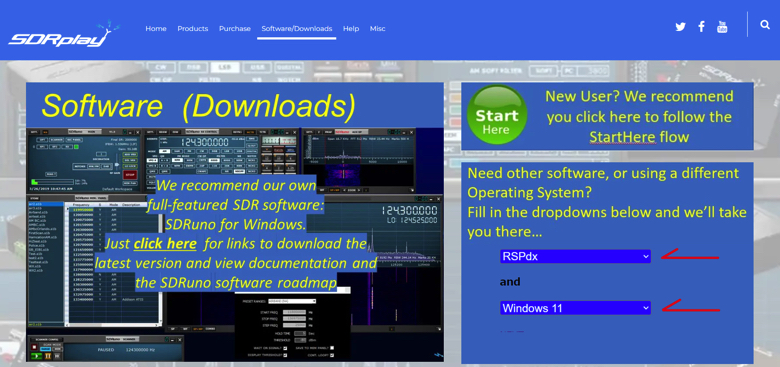Expand the Preset Ranges dropdown
The width and height of the screenshot is (780, 367).
pyautogui.click(x=292, y=301)
